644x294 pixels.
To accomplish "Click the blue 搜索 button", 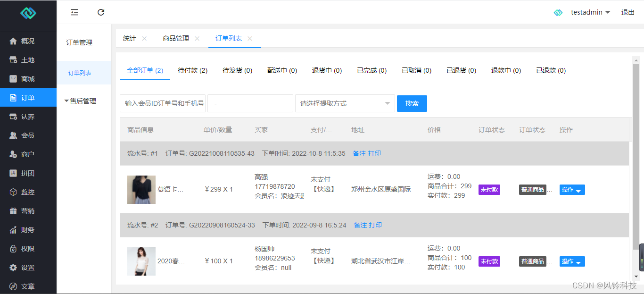I will [x=412, y=103].
